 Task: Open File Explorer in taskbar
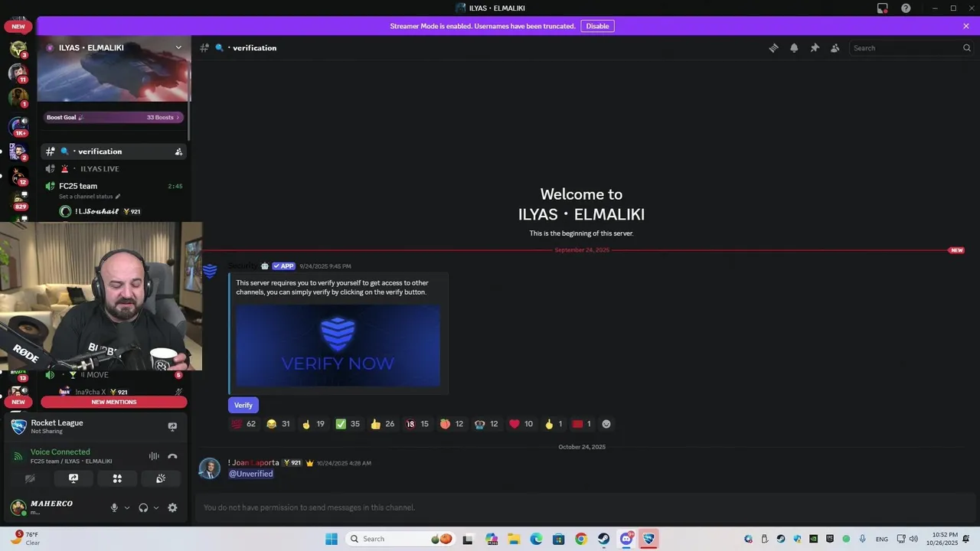[x=514, y=539]
